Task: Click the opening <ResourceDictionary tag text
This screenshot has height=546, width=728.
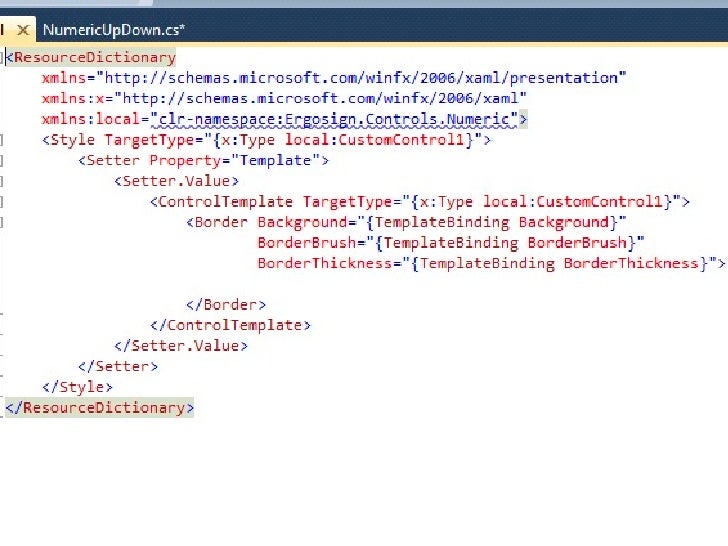Action: click(91, 58)
